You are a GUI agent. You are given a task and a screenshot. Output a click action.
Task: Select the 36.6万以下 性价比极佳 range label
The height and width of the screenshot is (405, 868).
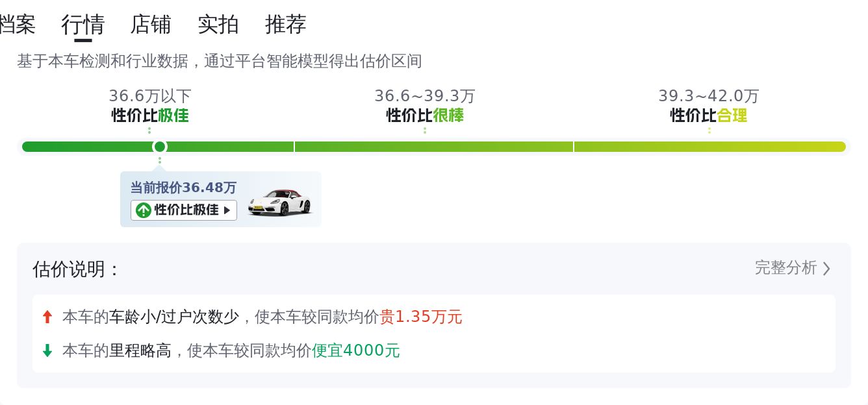150,106
